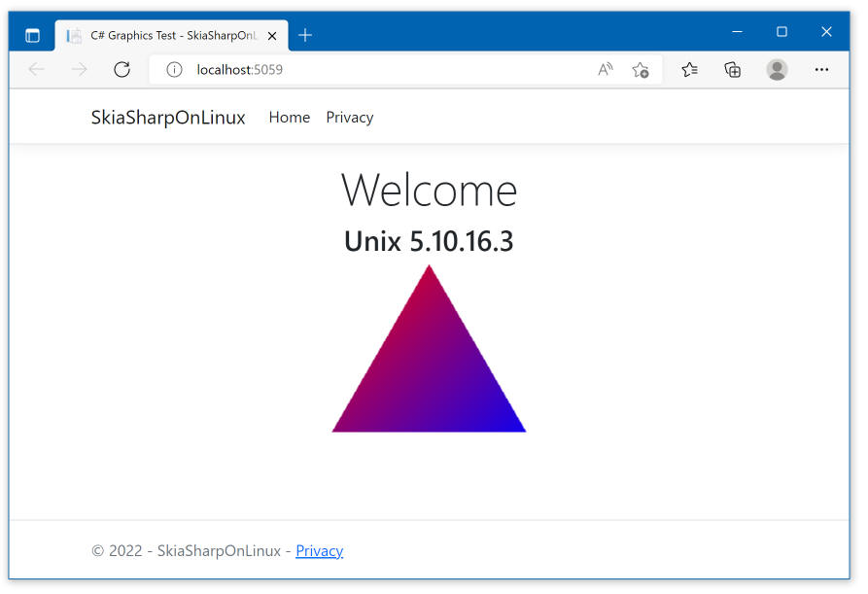This screenshot has width=868, height=594.
Task: Open the user profile menu
Action: click(x=777, y=70)
